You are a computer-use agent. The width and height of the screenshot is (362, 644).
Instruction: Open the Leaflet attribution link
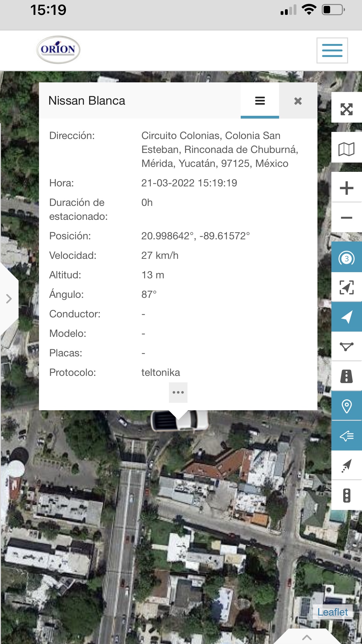click(x=333, y=612)
